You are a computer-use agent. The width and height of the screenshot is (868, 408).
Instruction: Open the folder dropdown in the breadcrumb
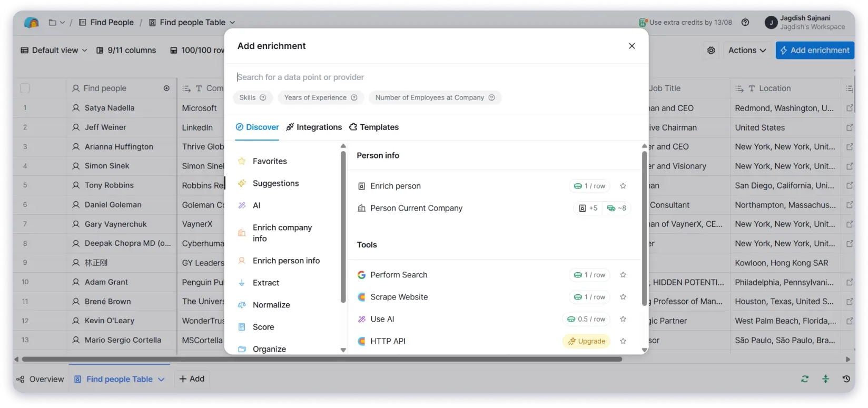[x=57, y=23]
